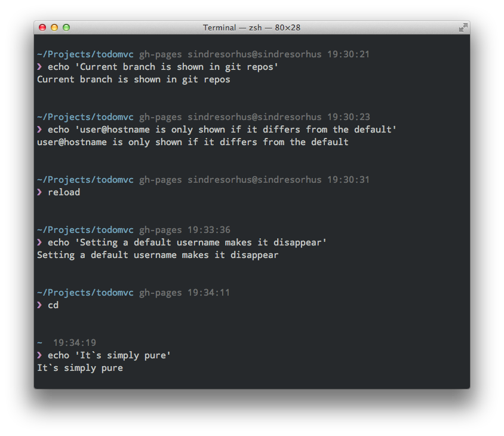This screenshot has width=504, height=436.
Task: Click the prompt arrow before the reload command
Action: (x=40, y=192)
